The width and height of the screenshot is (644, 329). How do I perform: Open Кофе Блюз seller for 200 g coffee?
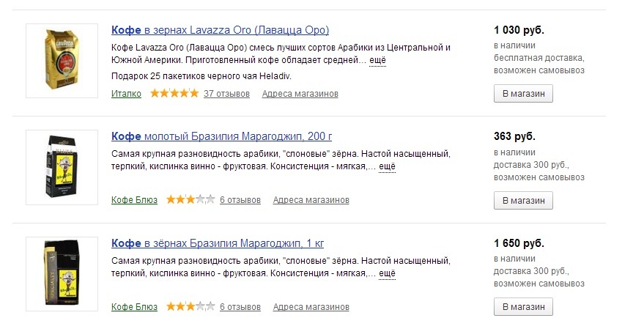tap(134, 200)
